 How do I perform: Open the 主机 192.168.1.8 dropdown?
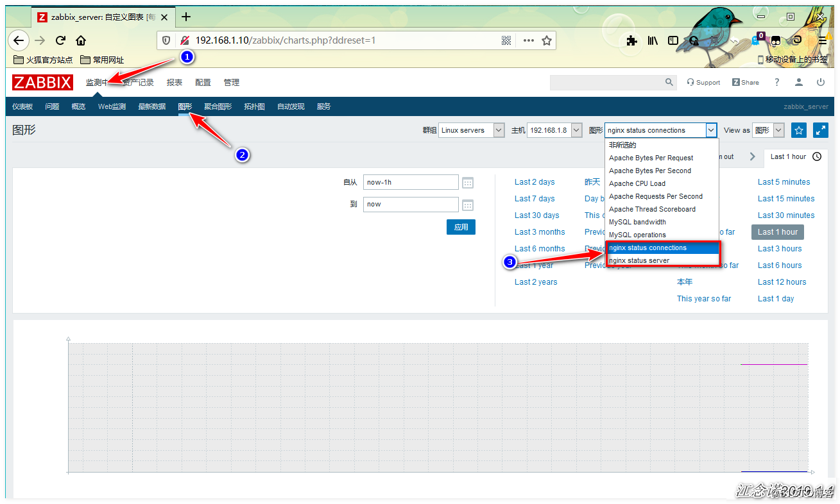[x=554, y=130]
